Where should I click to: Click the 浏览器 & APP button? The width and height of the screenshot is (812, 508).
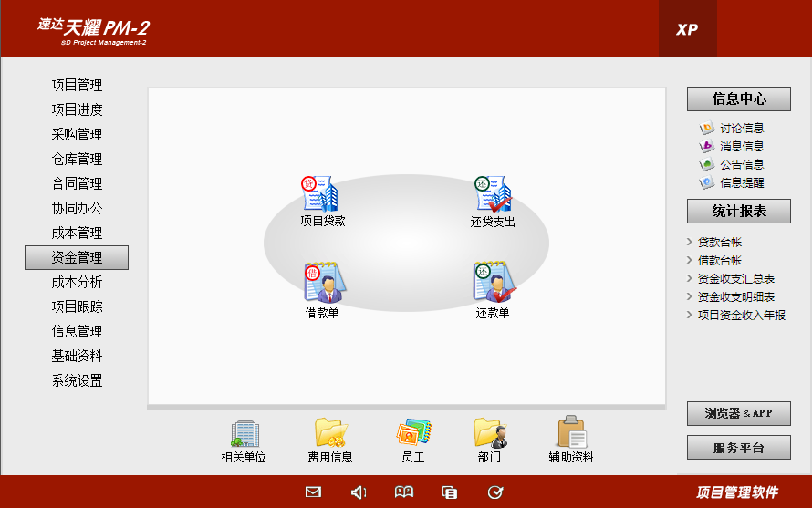(x=738, y=413)
